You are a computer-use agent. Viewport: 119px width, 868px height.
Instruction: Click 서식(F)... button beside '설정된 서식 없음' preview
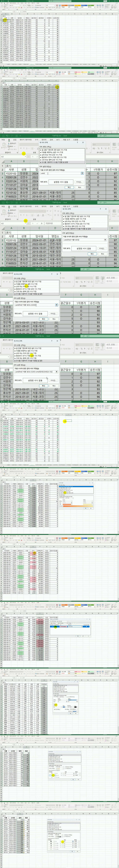tap(78, 182)
